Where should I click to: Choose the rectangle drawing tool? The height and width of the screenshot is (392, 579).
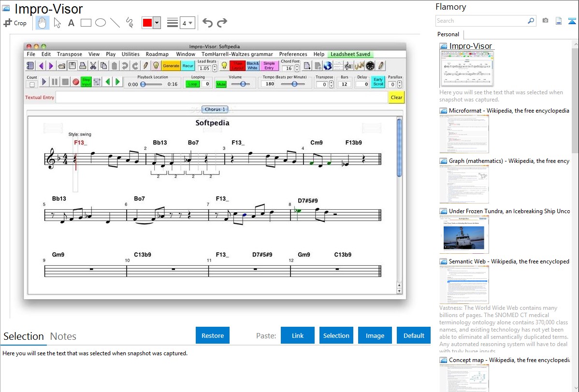click(86, 23)
